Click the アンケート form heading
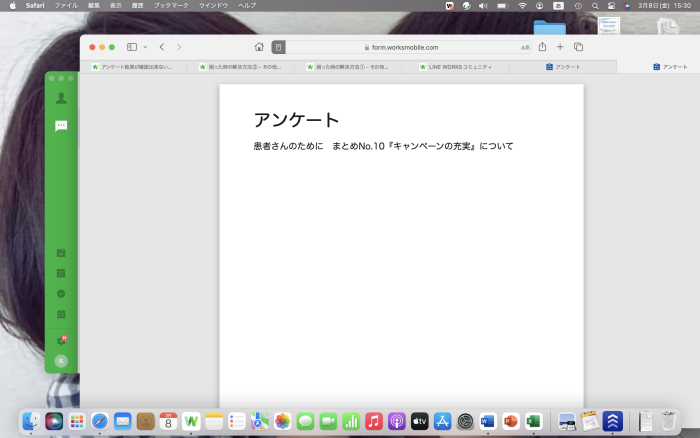 pos(296,120)
